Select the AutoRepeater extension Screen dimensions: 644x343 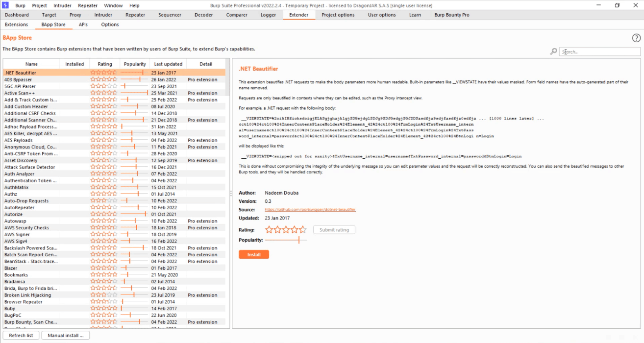pyautogui.click(x=114, y=208)
